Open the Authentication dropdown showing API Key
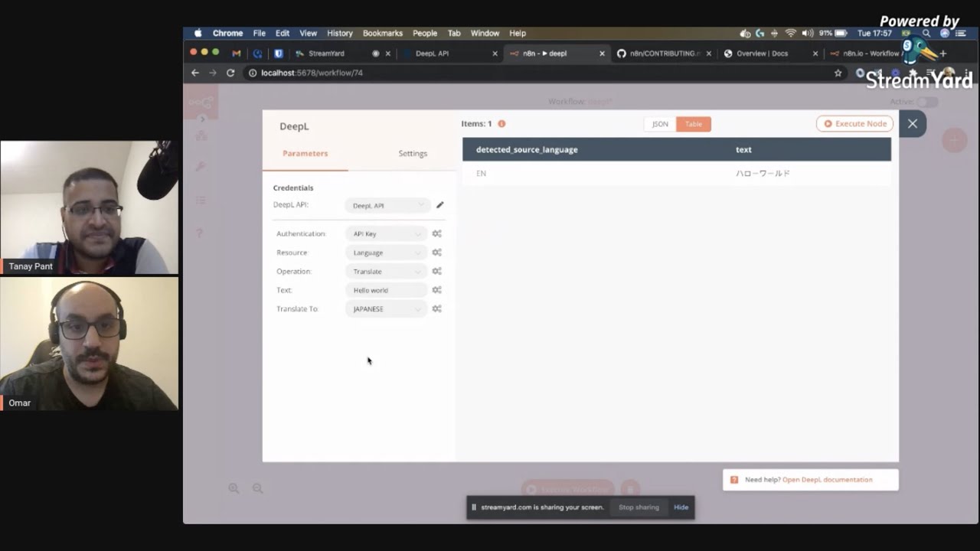The height and width of the screenshot is (551, 980). [385, 233]
